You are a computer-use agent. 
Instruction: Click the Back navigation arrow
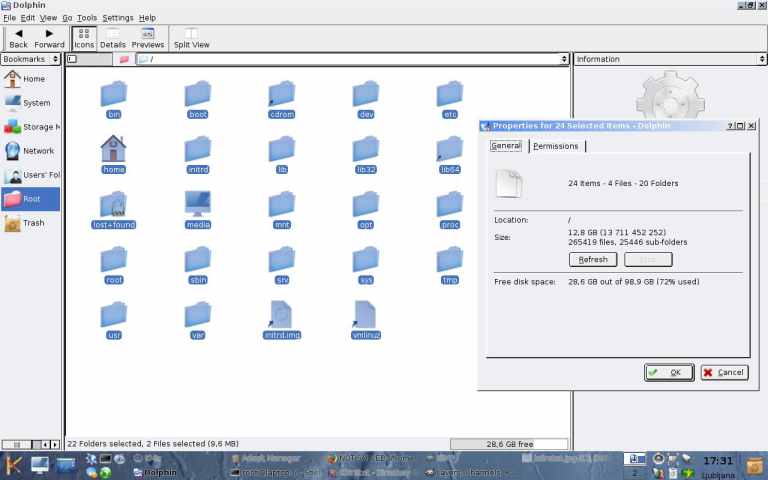pos(18,38)
